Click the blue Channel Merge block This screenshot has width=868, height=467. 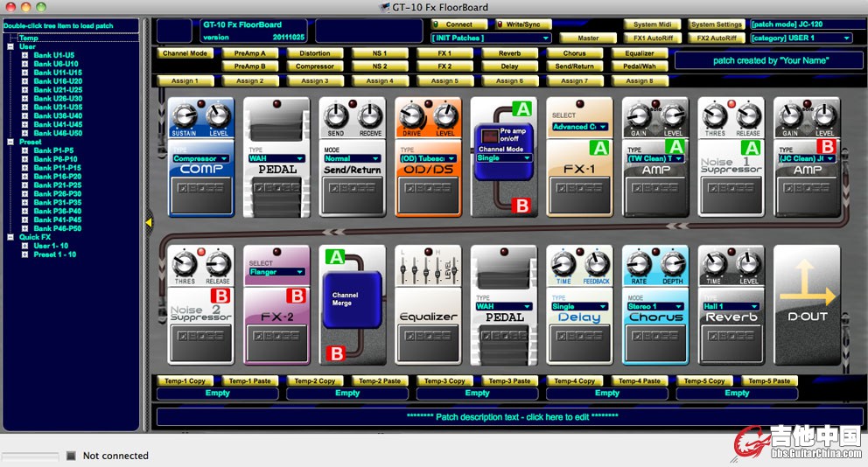point(352,299)
